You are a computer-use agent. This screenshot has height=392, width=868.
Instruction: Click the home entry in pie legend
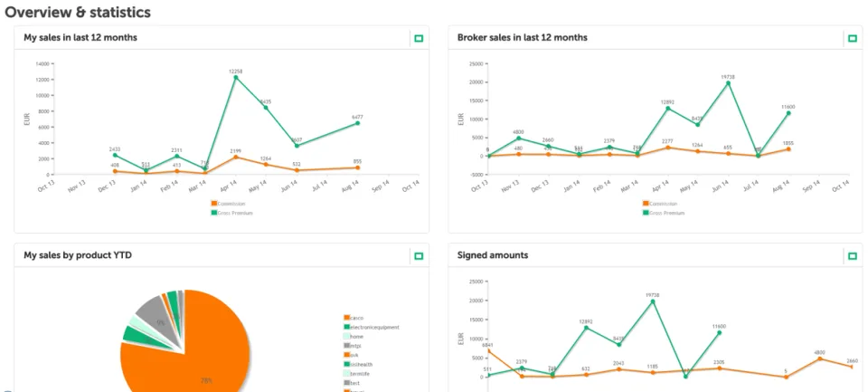pyautogui.click(x=354, y=337)
